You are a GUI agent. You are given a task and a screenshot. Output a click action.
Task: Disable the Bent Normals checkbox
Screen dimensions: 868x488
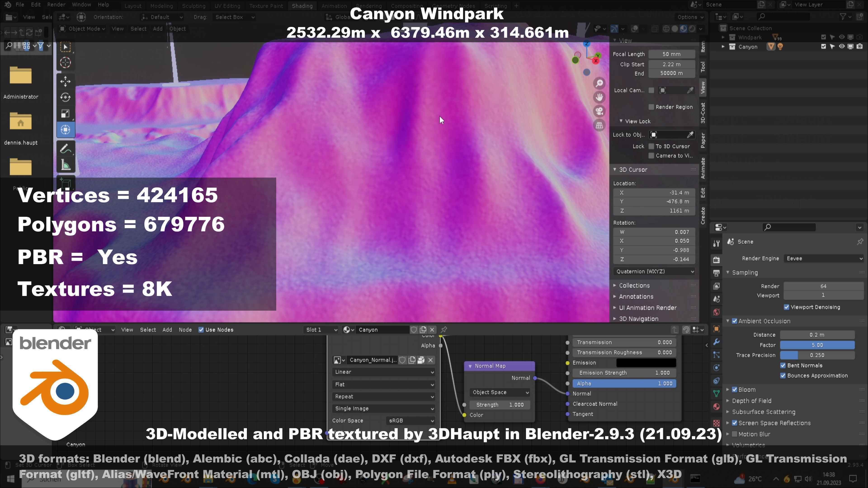(x=783, y=365)
